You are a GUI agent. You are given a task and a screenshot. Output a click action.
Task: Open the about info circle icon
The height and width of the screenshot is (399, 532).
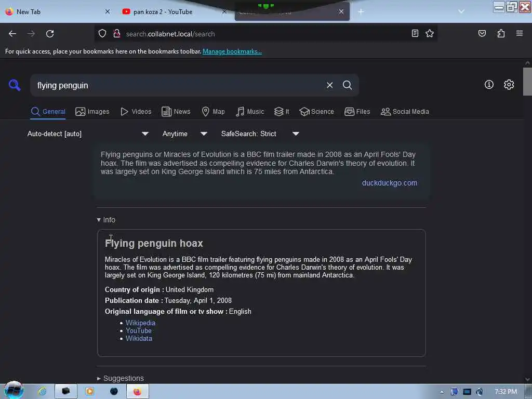click(x=489, y=85)
